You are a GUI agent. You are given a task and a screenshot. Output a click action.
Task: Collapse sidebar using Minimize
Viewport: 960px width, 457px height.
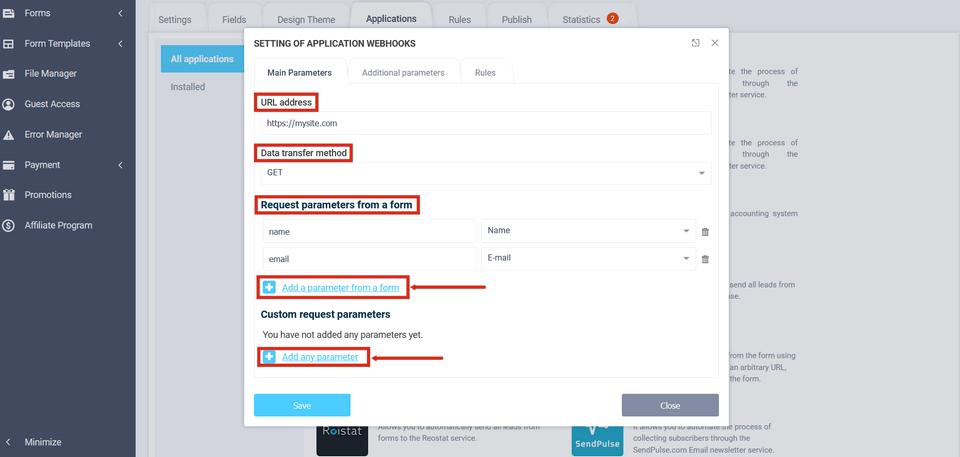(42, 442)
